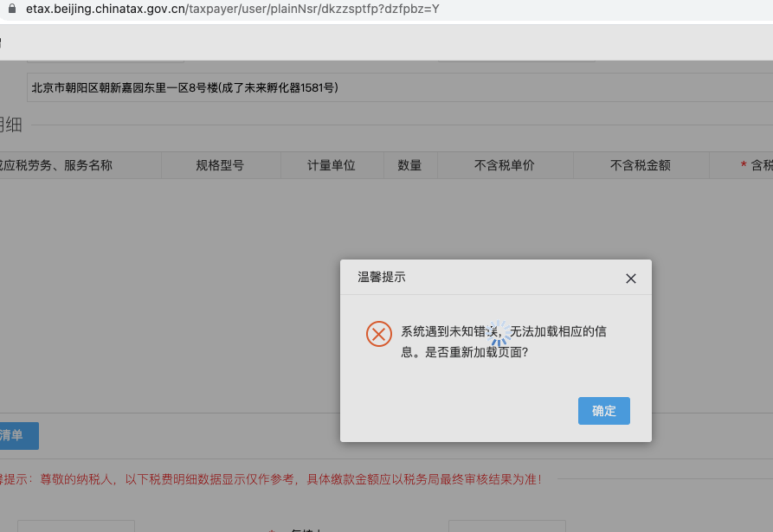Select the browser URL address text
Viewport: 773px width, 532px height.
(x=232, y=9)
